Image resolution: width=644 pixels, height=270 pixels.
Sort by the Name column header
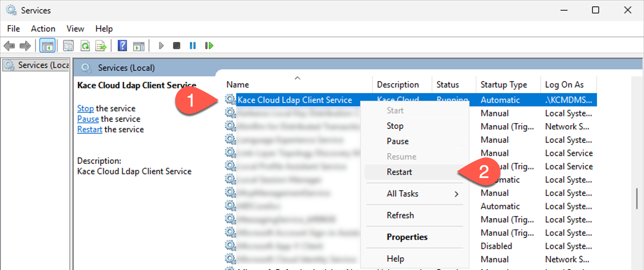[298, 85]
